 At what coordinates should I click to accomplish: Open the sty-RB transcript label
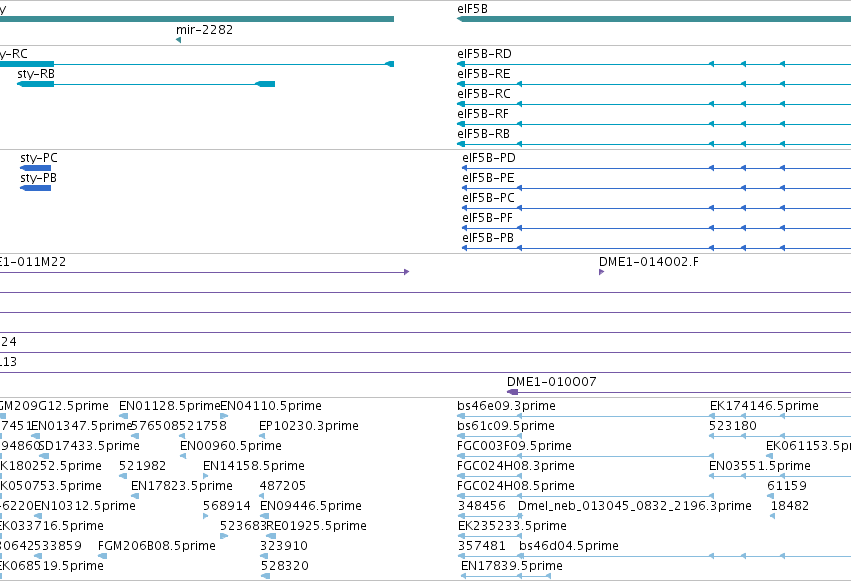(36, 74)
